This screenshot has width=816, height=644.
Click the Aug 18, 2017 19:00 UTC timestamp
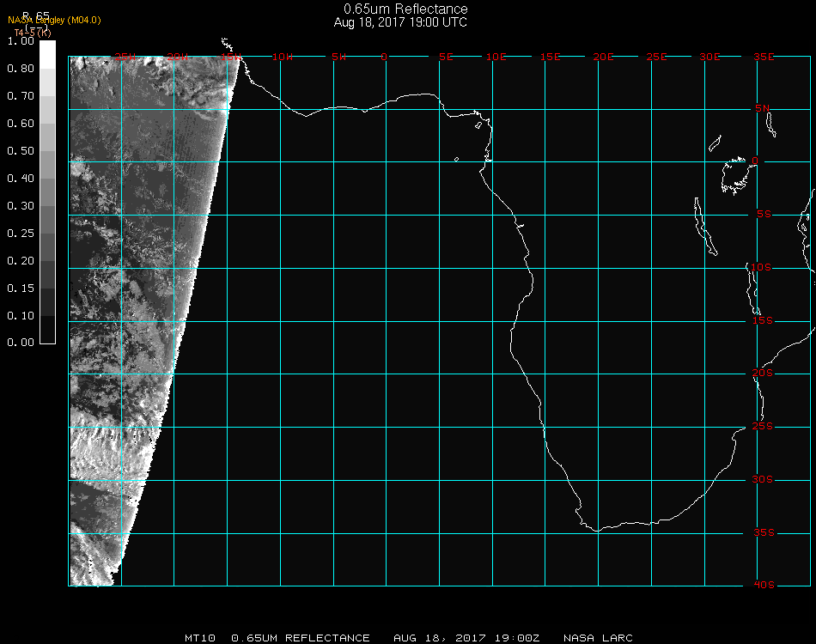point(400,22)
